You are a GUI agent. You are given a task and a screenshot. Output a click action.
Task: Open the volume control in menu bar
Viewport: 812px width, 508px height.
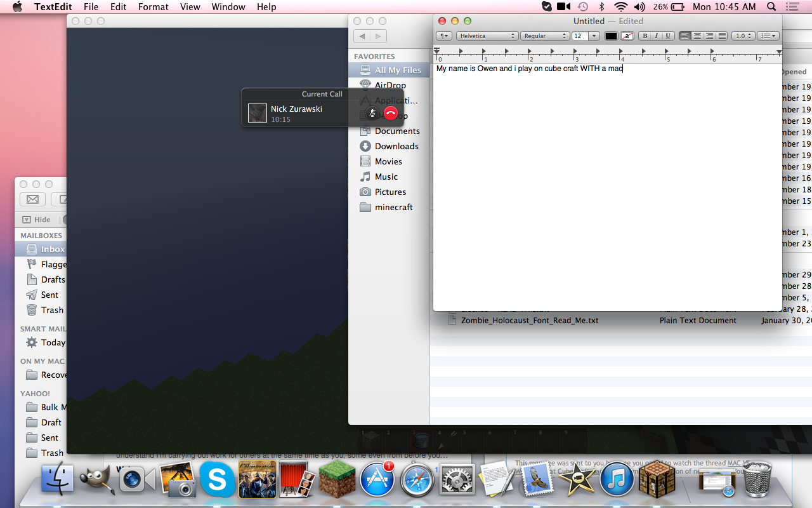pos(639,7)
